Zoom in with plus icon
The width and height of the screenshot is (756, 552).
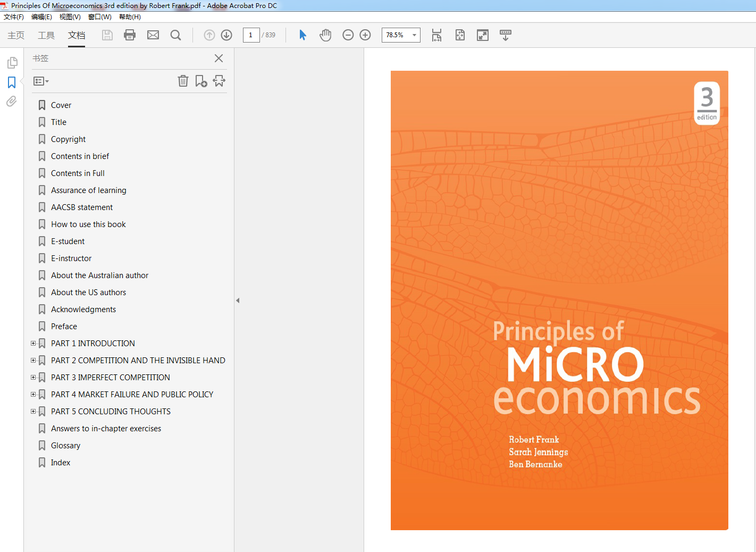pyautogui.click(x=365, y=35)
